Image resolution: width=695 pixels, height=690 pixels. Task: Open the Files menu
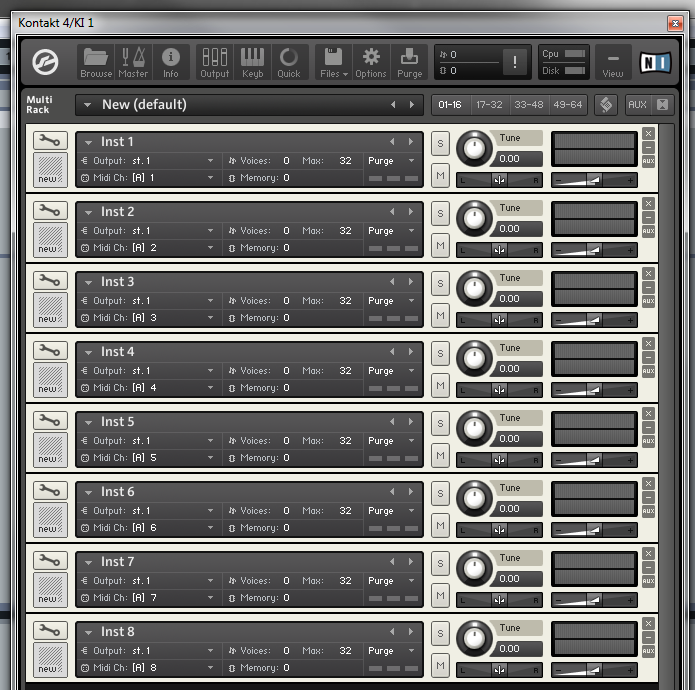click(334, 62)
